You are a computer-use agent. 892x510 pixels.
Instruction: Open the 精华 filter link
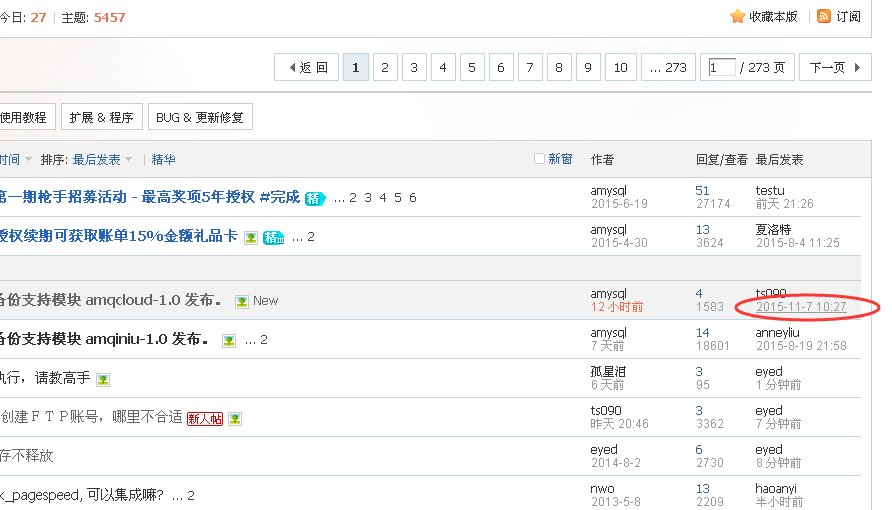(163, 160)
